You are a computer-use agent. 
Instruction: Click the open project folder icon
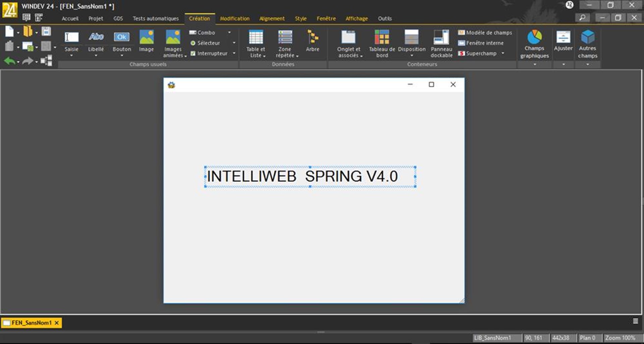[28, 32]
